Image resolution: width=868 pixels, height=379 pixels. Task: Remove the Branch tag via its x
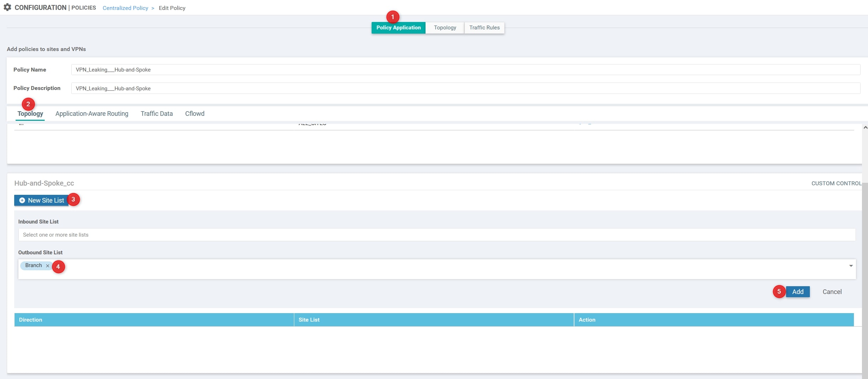click(48, 266)
